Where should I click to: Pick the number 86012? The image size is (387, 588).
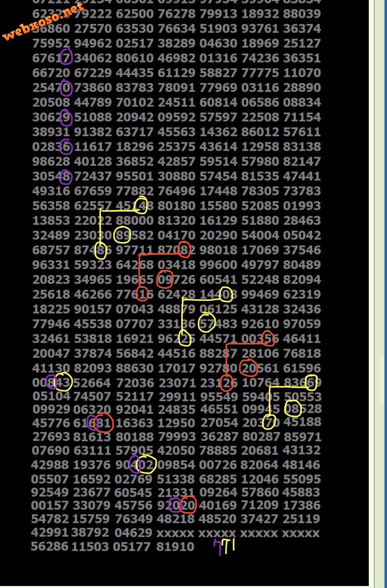pyautogui.click(x=260, y=132)
